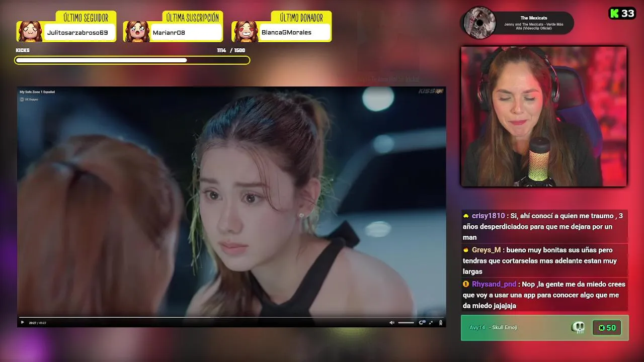
Task: Click the Verde Más Allá song subtitle
Action: tap(534, 26)
